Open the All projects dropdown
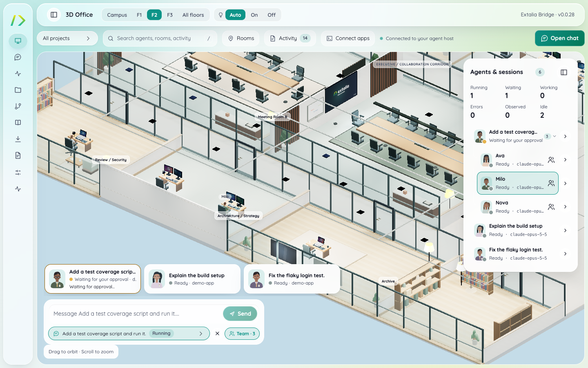 [67, 38]
